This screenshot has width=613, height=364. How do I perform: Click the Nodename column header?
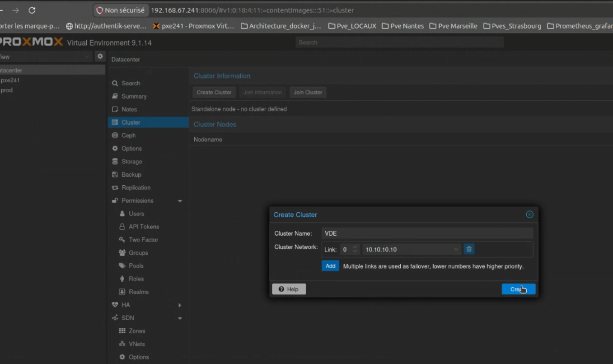pos(208,140)
